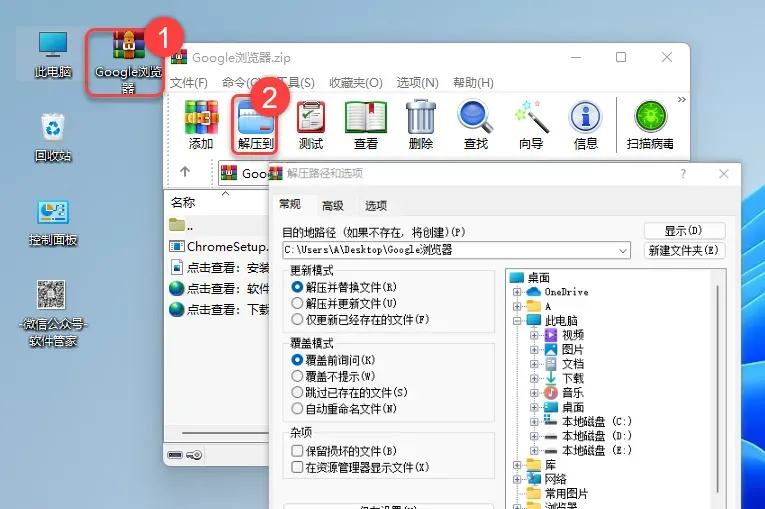Select the ChromeSetup file in the list
This screenshot has height=509, width=765.
pos(219,246)
